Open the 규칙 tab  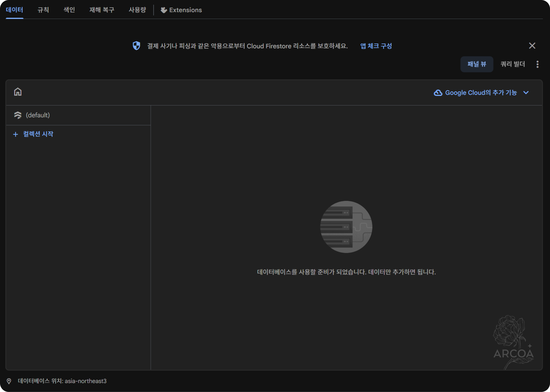(43, 10)
